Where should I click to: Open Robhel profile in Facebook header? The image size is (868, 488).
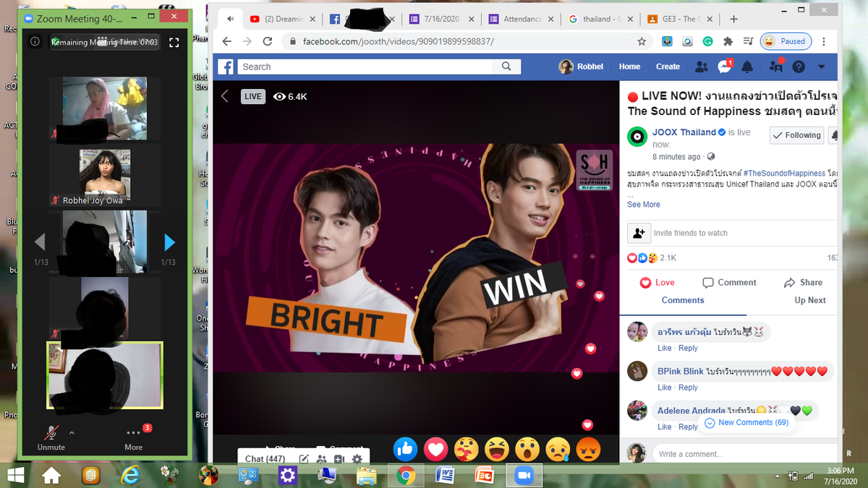[582, 67]
